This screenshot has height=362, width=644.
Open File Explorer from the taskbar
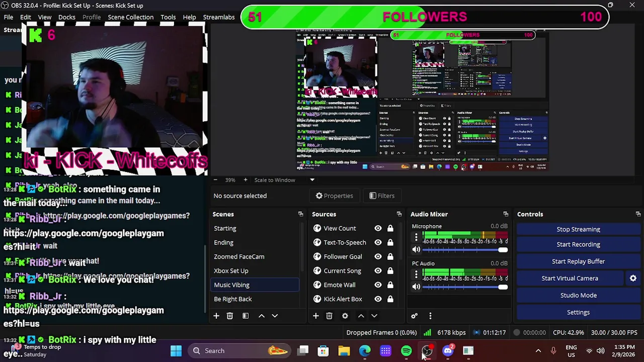tap(344, 351)
